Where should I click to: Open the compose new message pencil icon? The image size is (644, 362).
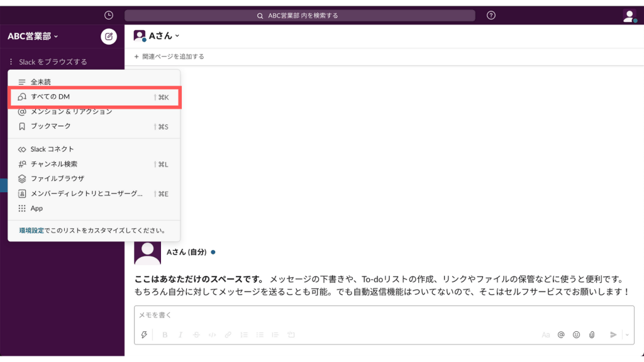pos(109,36)
